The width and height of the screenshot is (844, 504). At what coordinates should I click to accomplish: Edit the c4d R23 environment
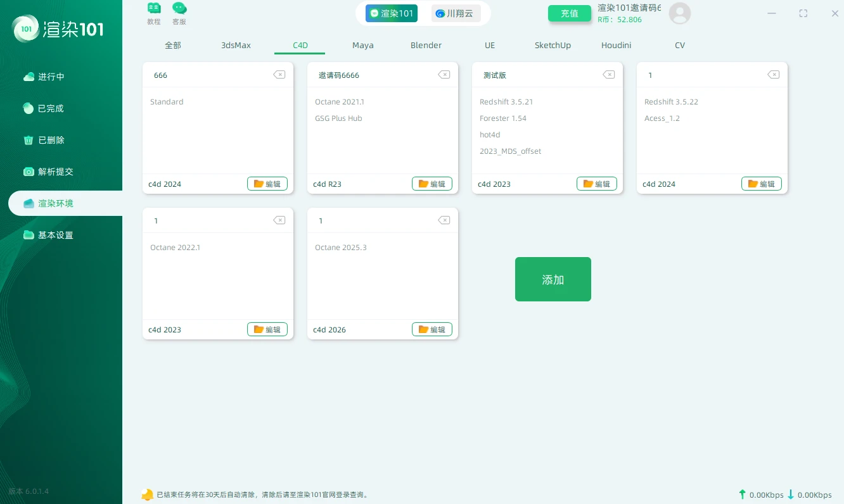coord(432,184)
